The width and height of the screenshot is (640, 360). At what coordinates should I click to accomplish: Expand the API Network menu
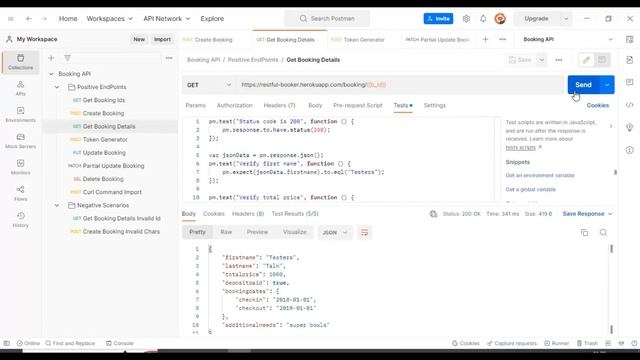[167, 19]
